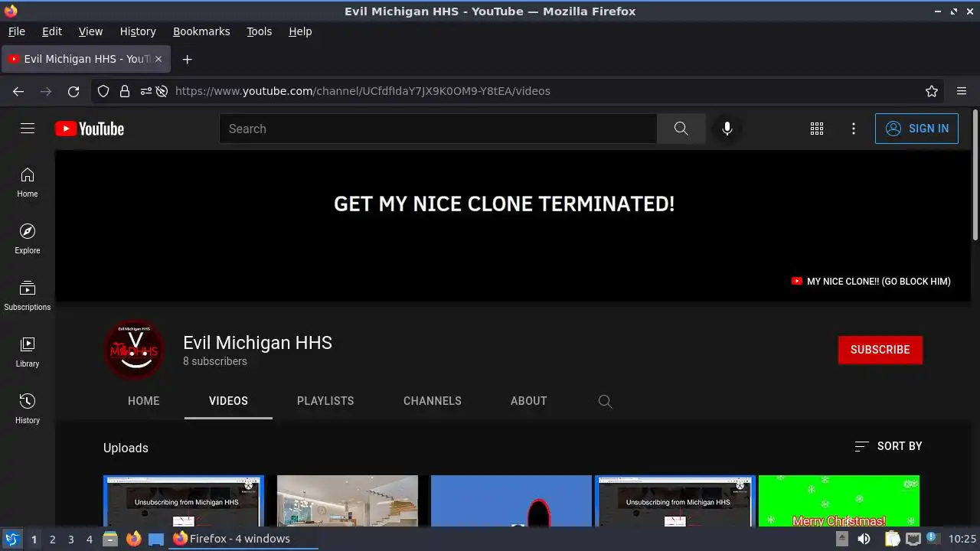The width and height of the screenshot is (980, 551).
Task: Open a new tab with plus button
Action: [x=187, y=59]
